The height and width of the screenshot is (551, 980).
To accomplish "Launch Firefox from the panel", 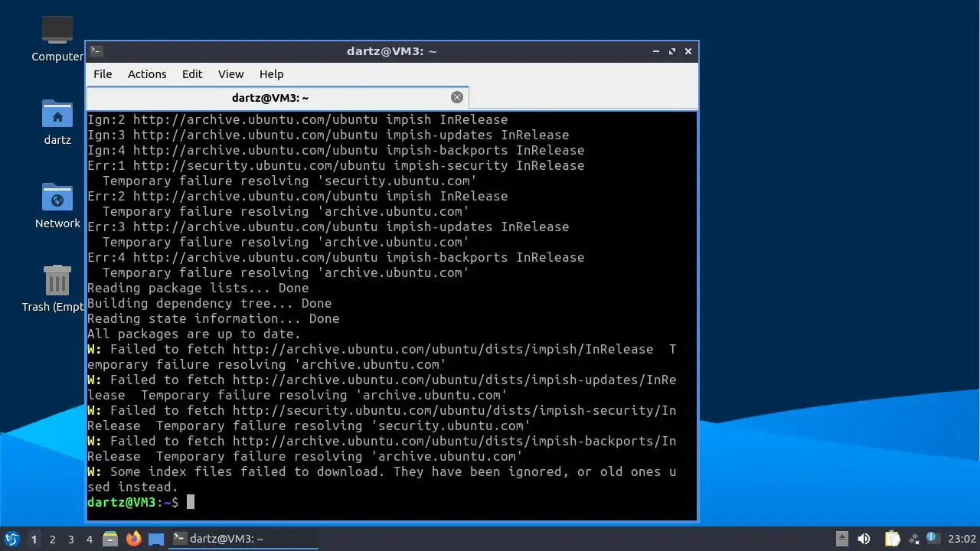I will point(133,539).
